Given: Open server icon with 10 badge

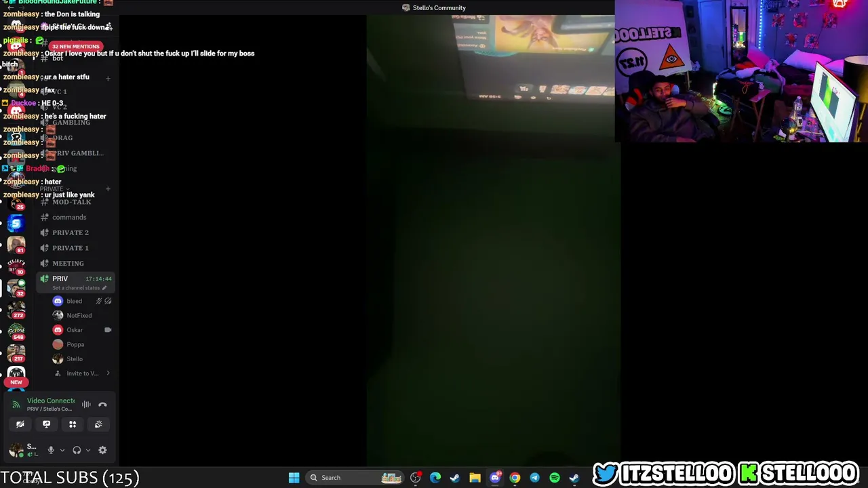Looking at the screenshot, I should point(16,266).
